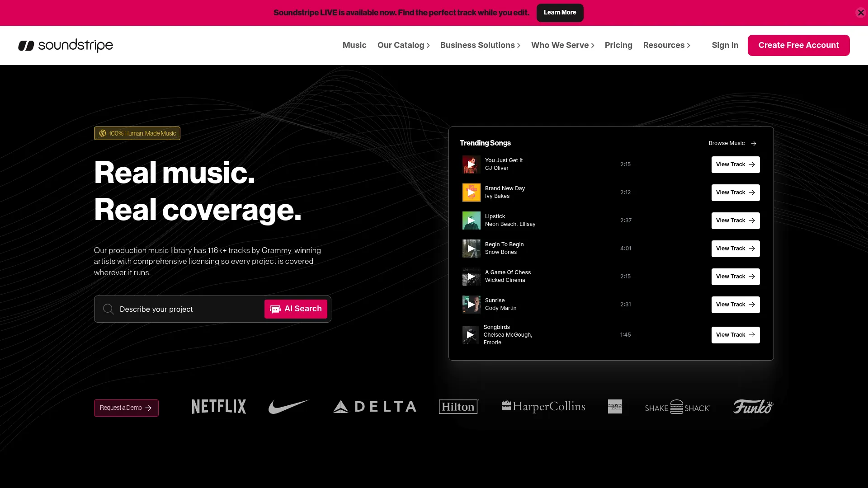Play the track You Just Get It
This screenshot has width=868, height=488.
point(471,164)
